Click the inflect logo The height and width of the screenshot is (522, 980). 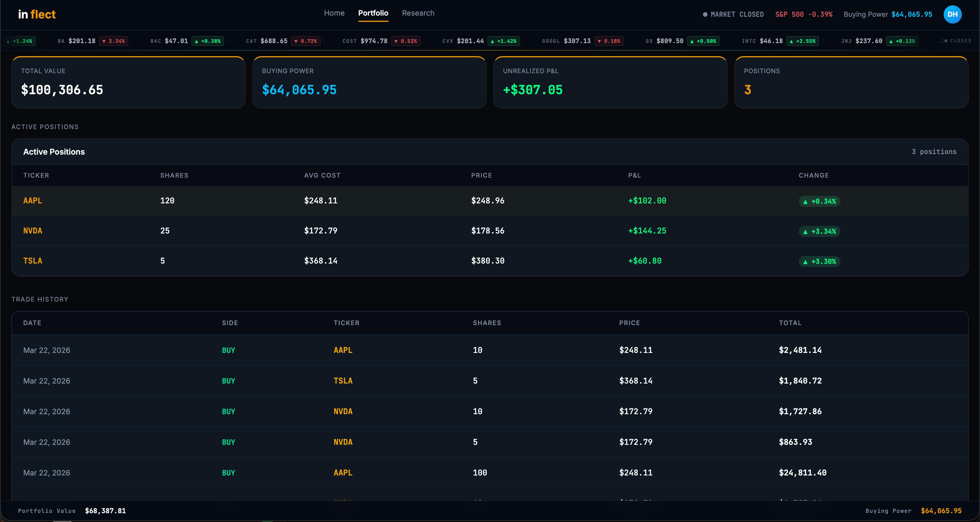(x=37, y=14)
